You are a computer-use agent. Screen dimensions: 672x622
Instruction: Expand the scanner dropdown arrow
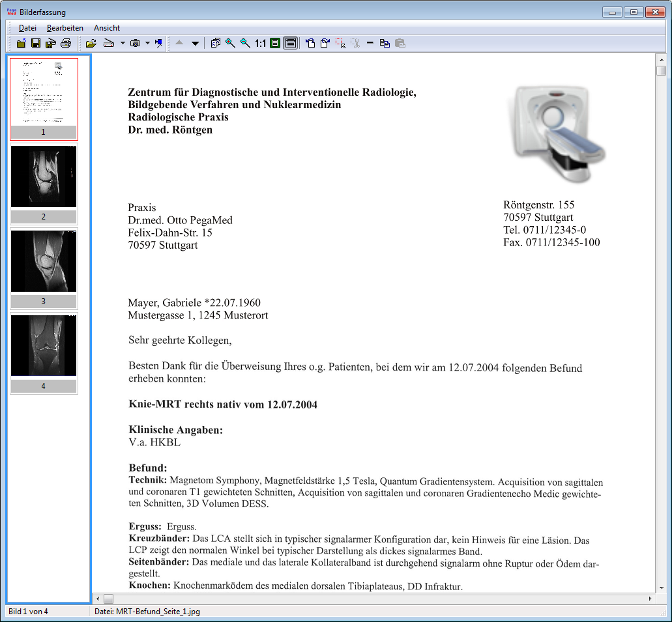[123, 44]
